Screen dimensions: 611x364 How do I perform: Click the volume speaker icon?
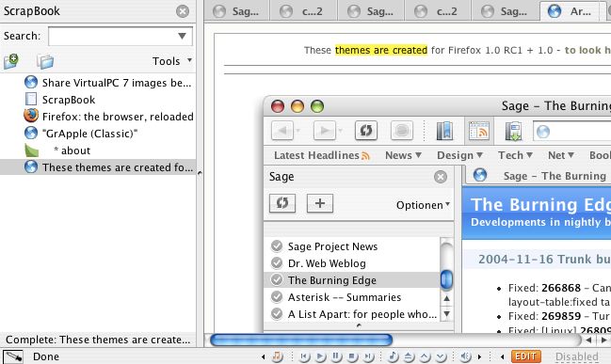465,356
